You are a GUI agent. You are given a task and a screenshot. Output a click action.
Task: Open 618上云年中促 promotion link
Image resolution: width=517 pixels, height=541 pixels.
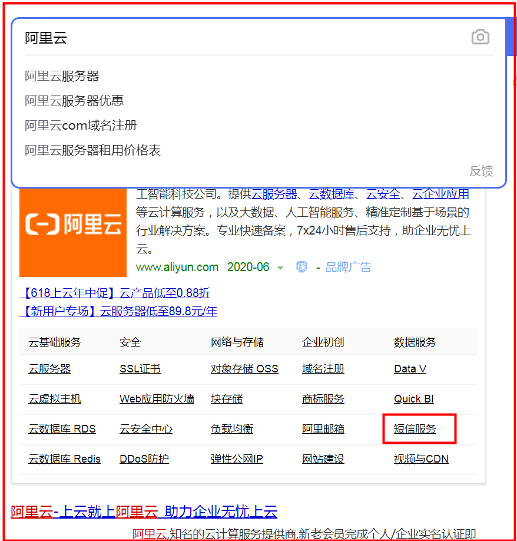pos(115,293)
